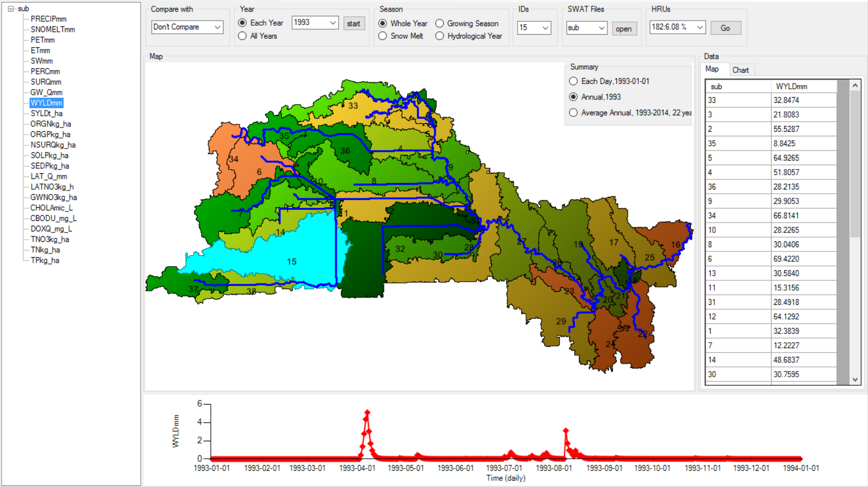Click the open button for SWAT Files
868x487 pixels.
click(x=624, y=29)
